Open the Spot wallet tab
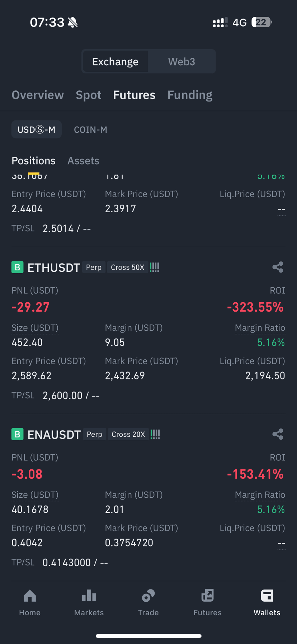297x644 pixels. 88,95
